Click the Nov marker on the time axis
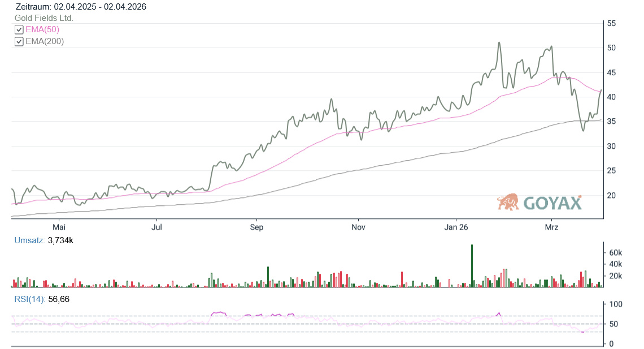 tap(358, 227)
